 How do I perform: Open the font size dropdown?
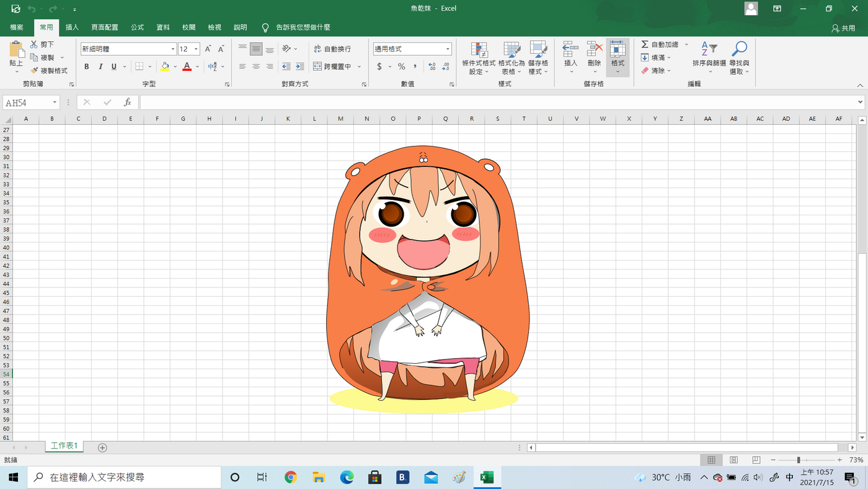(196, 49)
